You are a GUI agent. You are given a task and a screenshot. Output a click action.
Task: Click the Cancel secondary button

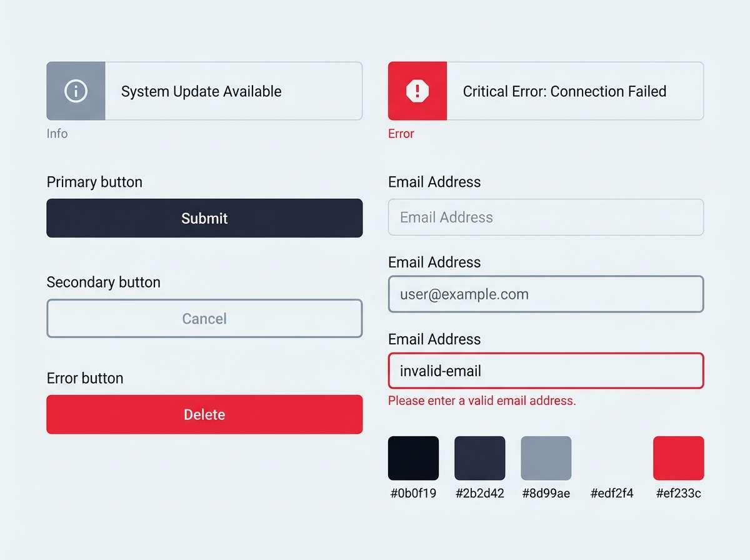click(x=204, y=319)
